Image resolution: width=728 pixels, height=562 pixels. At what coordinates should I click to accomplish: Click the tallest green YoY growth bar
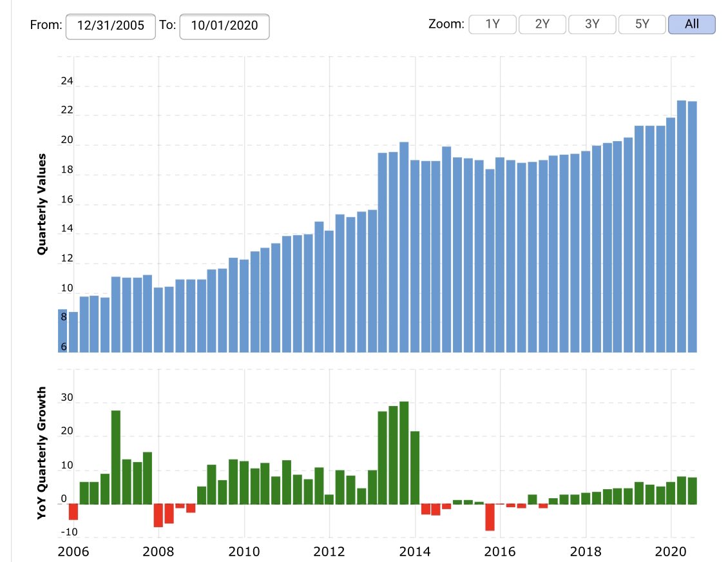coord(404,453)
